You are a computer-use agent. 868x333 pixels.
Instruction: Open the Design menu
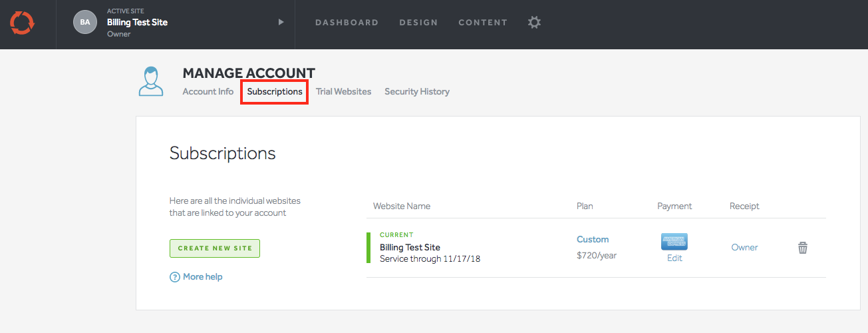(418, 23)
